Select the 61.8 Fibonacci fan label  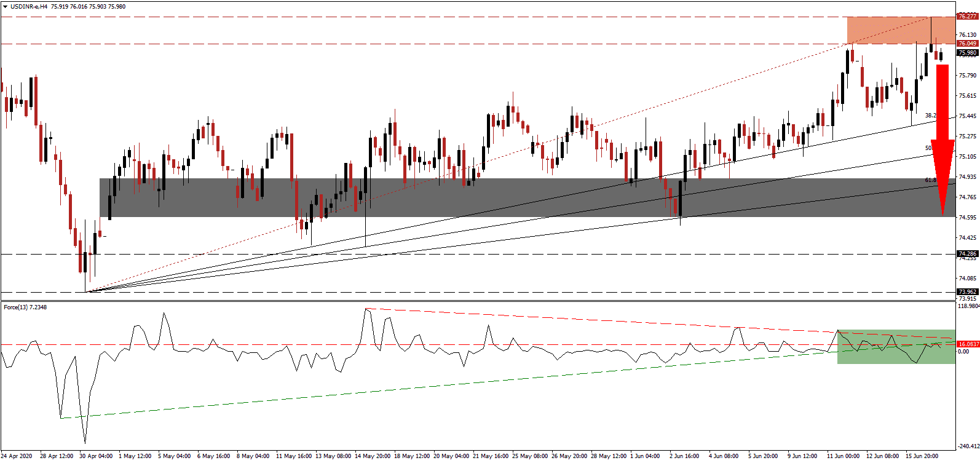pyautogui.click(x=930, y=180)
